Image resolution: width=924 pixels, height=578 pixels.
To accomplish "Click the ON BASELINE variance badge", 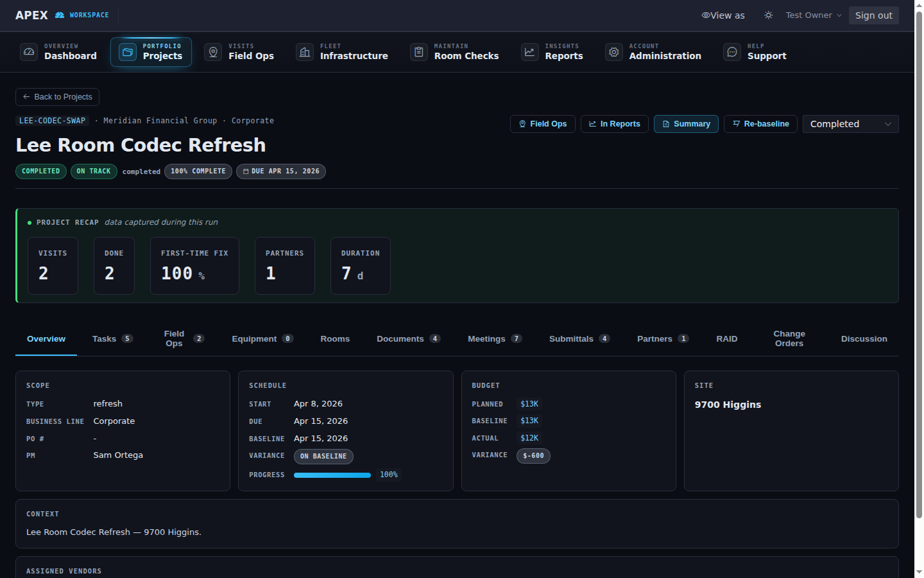I will [323, 457].
